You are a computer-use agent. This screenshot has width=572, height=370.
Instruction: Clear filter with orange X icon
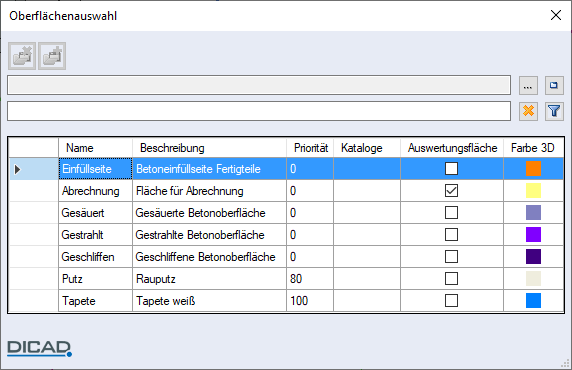pos(528,111)
